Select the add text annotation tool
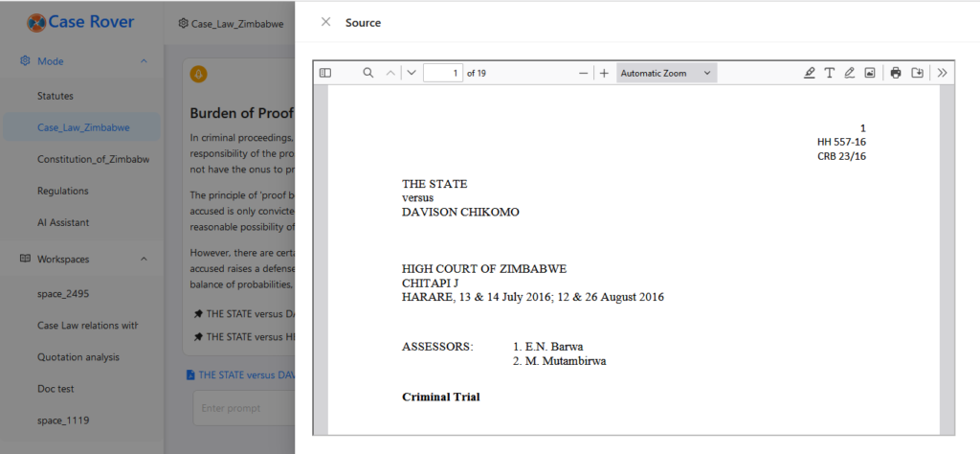 coord(830,73)
